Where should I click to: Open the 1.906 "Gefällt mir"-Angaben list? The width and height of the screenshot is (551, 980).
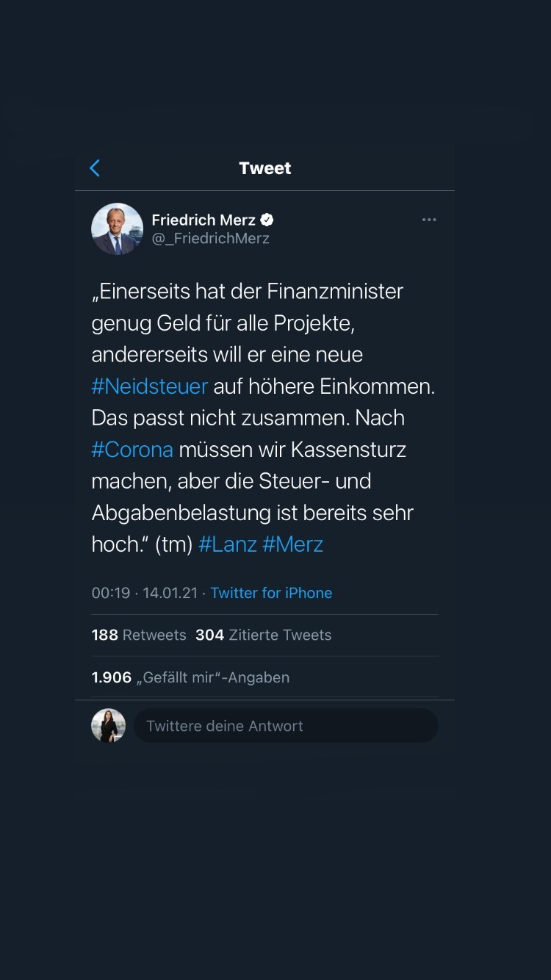tap(190, 677)
